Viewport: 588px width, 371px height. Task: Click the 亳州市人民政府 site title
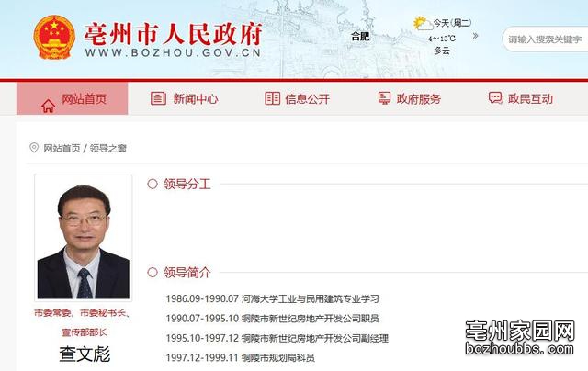click(173, 34)
